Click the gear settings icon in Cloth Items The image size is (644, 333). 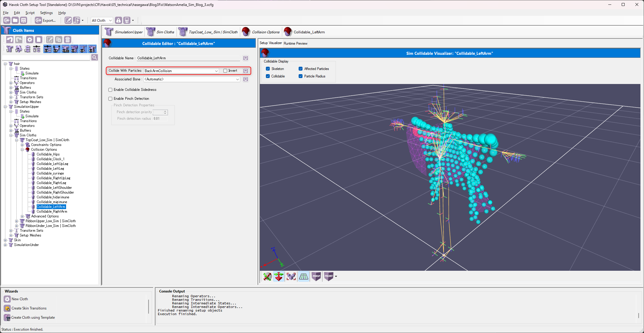(x=30, y=40)
